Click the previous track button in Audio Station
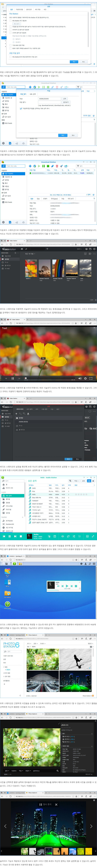The width and height of the screenshot is (97, 868). 4,536
